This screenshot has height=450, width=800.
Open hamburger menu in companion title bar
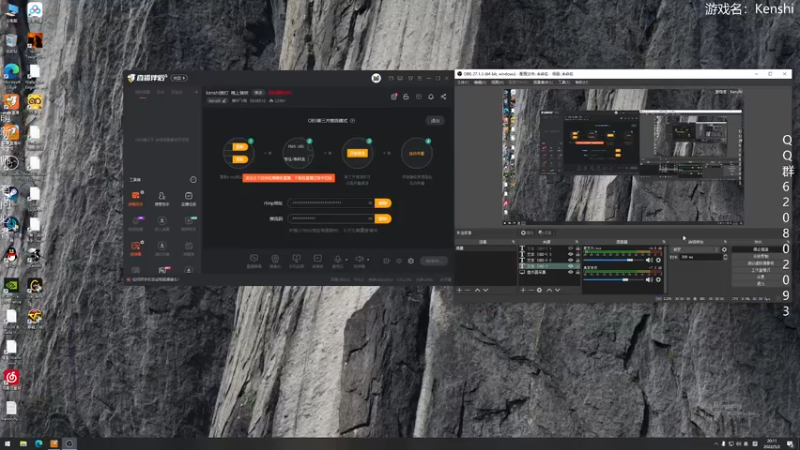[x=419, y=78]
